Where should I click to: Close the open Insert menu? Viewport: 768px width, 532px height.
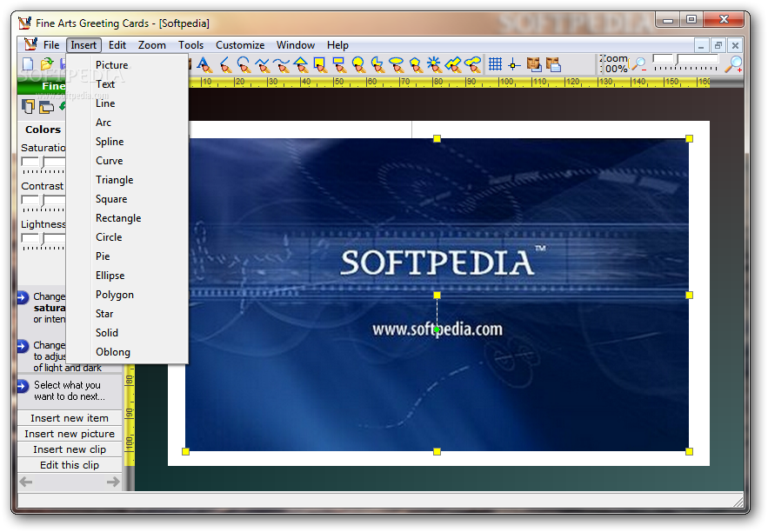point(83,45)
